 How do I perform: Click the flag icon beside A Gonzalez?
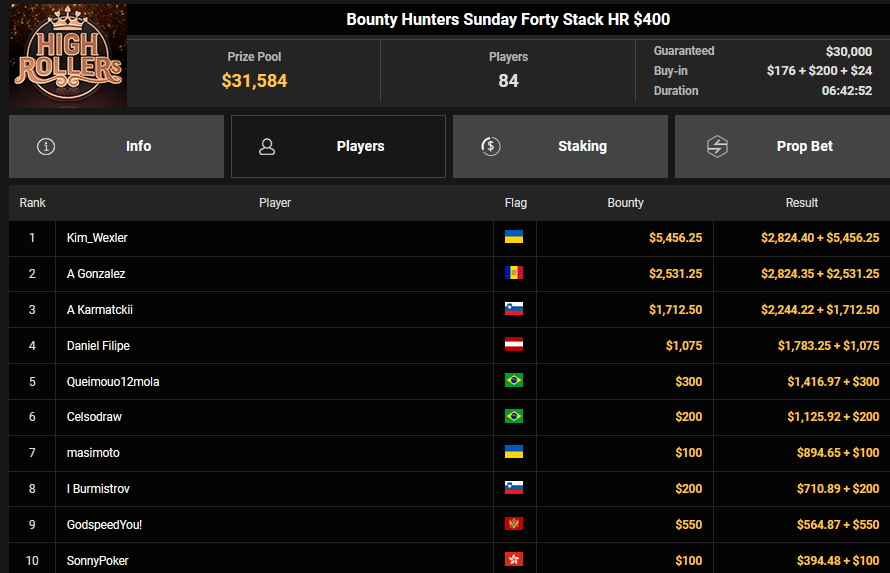click(x=514, y=273)
